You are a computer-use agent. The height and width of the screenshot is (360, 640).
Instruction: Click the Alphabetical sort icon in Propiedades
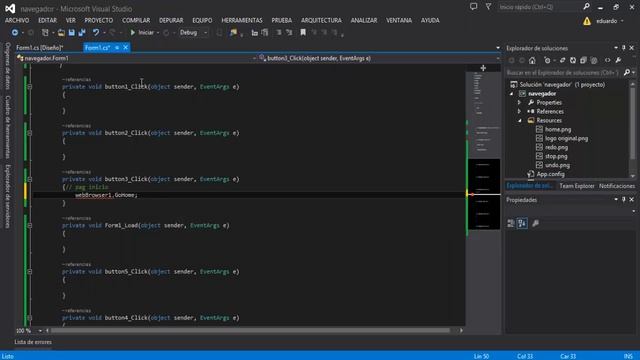522,223
